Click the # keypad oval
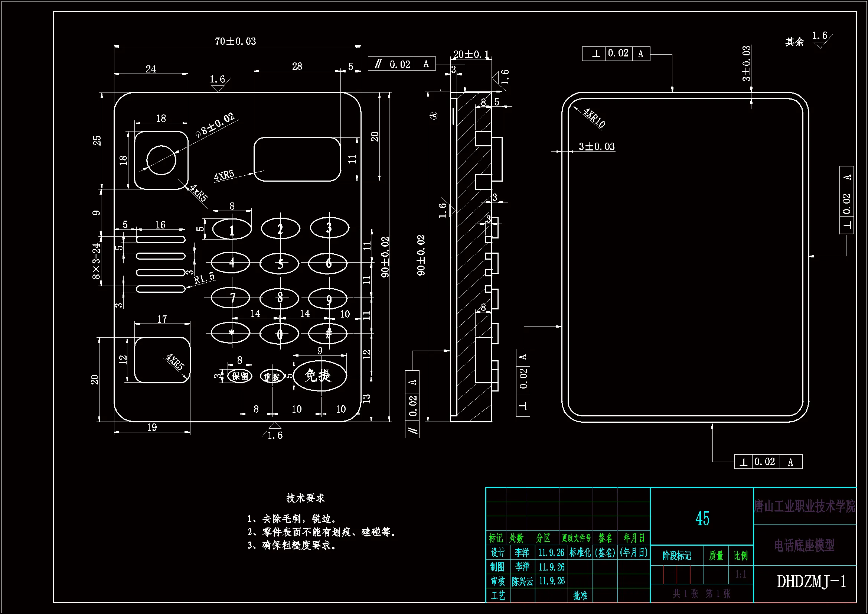Image resolution: width=868 pixels, height=614 pixels. [x=328, y=333]
